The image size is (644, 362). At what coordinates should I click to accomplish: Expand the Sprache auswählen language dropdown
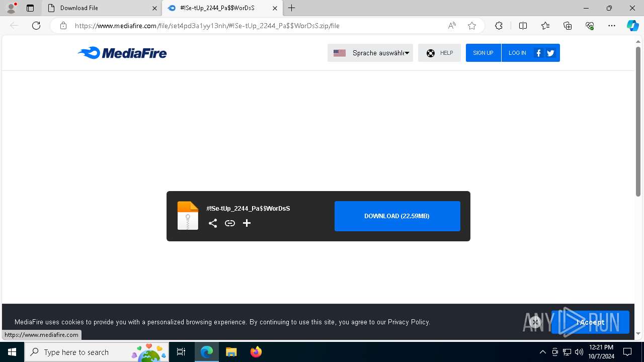click(x=370, y=53)
